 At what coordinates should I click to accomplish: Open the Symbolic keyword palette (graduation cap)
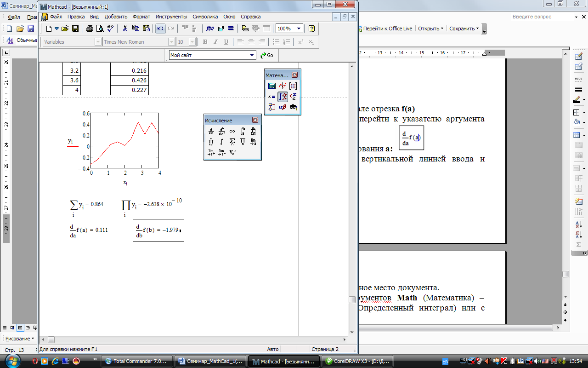coord(293,107)
